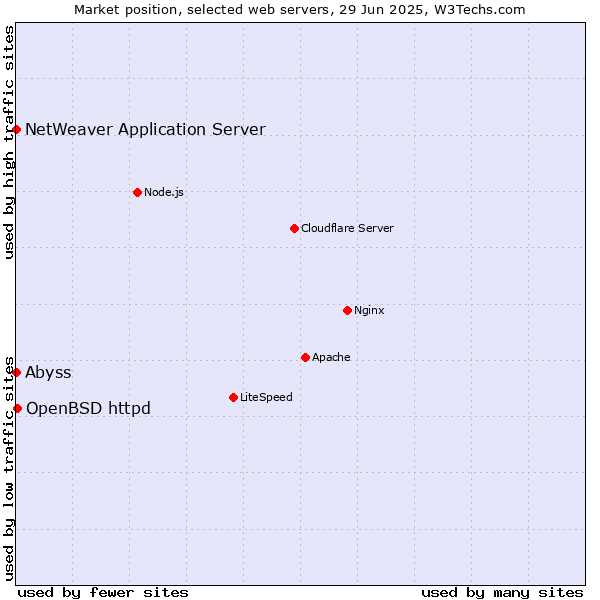Click the 'used by high traffic sites' axis label
600x600 pixels.
[9, 142]
